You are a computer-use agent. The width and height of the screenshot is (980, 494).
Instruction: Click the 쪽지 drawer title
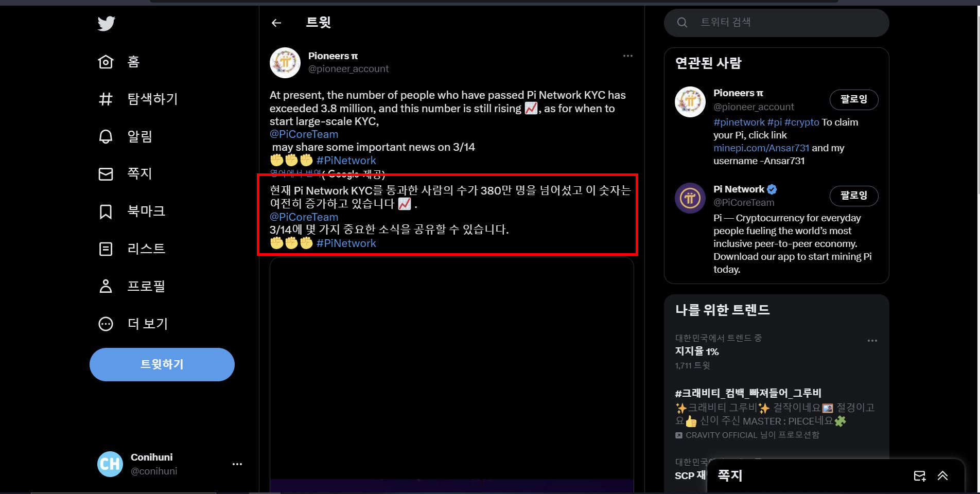point(730,475)
